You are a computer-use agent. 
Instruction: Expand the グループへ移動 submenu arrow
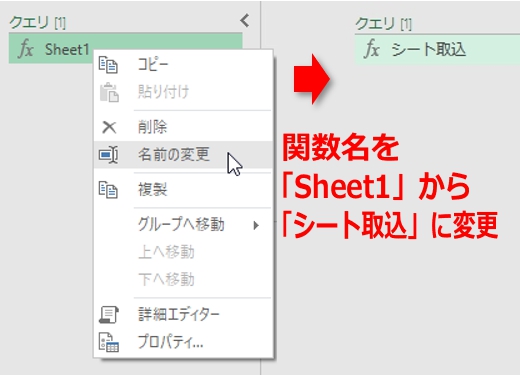point(256,225)
